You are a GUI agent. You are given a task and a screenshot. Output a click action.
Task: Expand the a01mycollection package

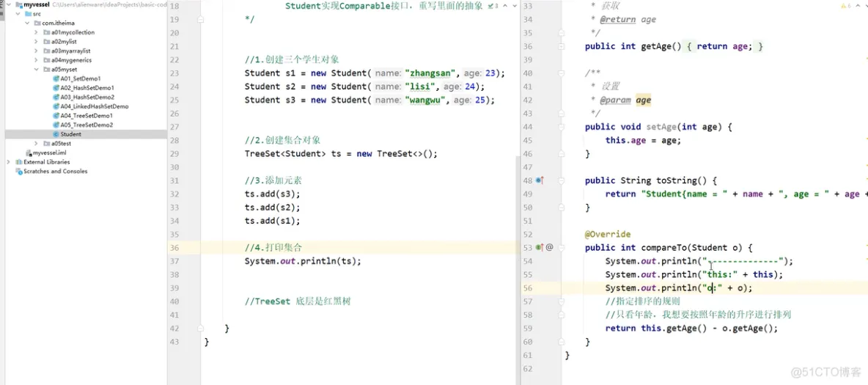point(37,33)
